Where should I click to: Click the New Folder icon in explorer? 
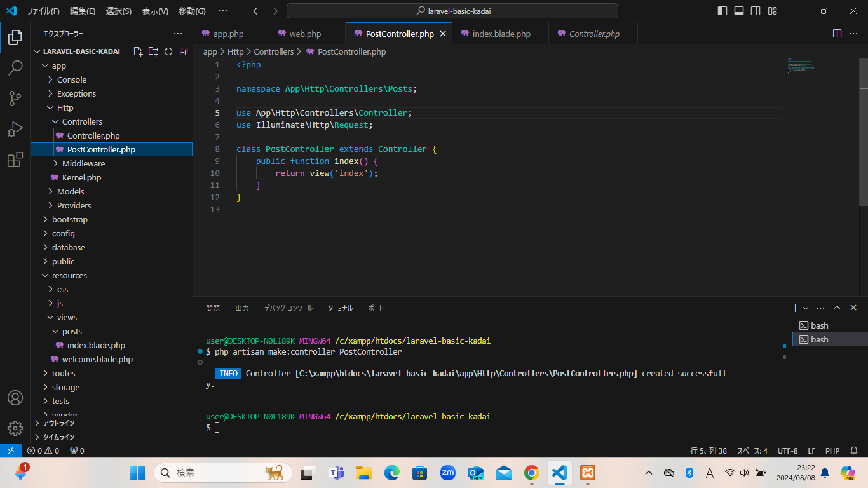point(153,51)
